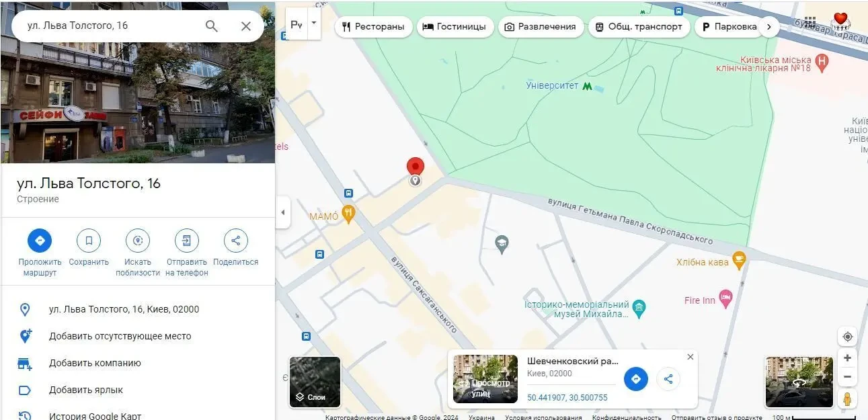Open the Google apps grid icon
868x420 pixels.
[x=810, y=22]
